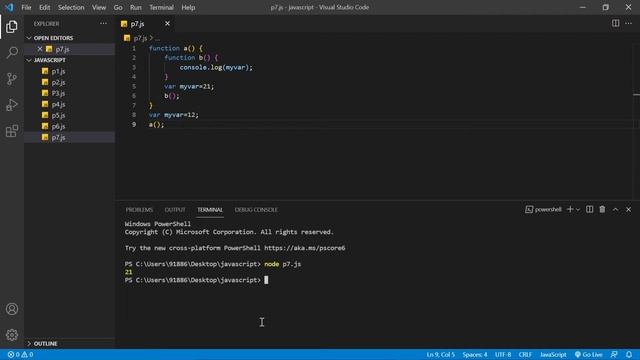Open the Run menu
Image resolution: width=640 pixels, height=360 pixels.
click(136, 7)
